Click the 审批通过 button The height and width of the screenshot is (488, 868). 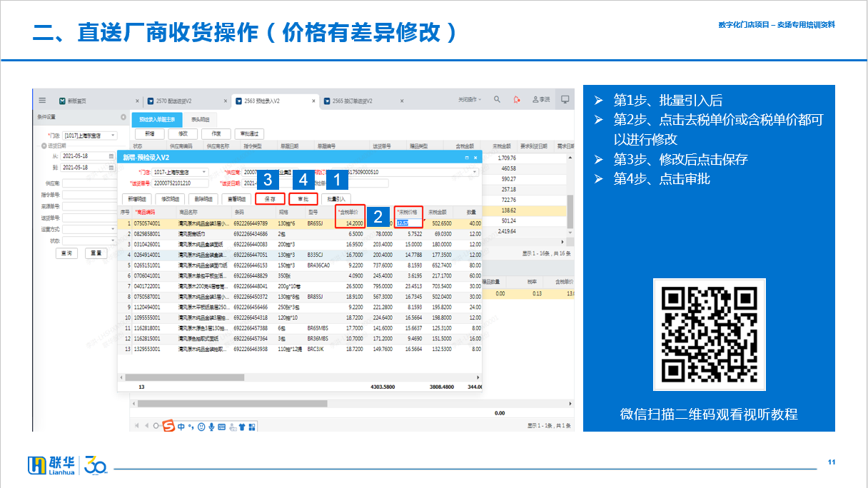250,133
